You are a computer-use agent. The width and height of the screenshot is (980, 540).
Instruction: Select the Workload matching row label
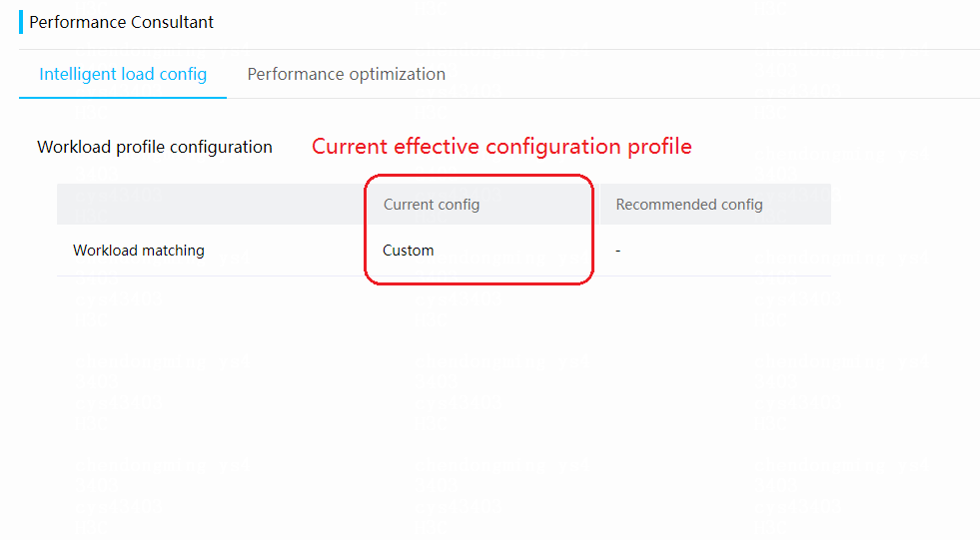coord(139,251)
